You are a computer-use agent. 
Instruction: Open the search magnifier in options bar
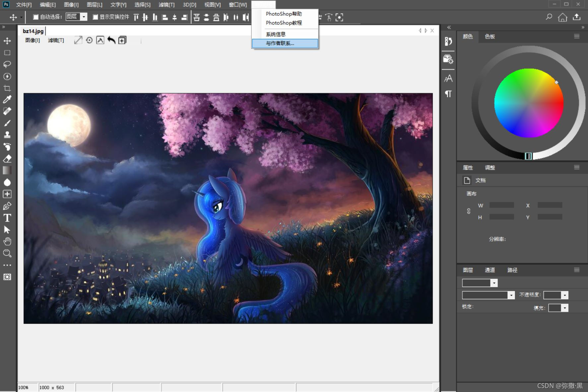point(549,17)
